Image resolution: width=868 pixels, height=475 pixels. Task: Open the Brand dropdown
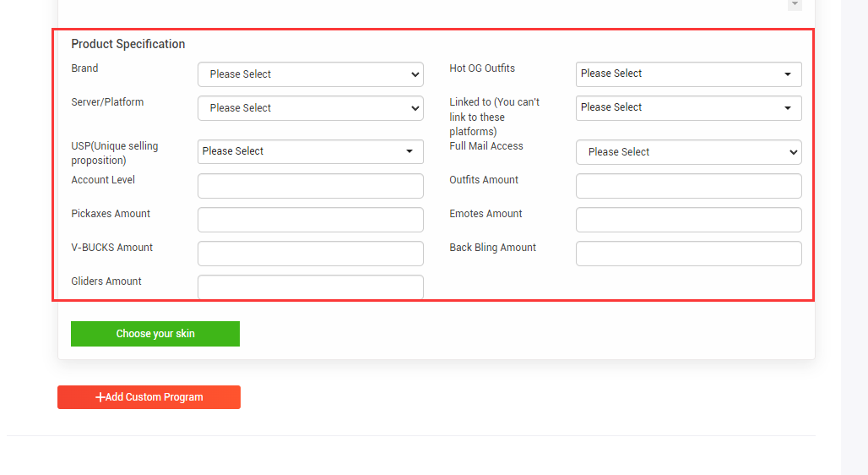[311, 74]
